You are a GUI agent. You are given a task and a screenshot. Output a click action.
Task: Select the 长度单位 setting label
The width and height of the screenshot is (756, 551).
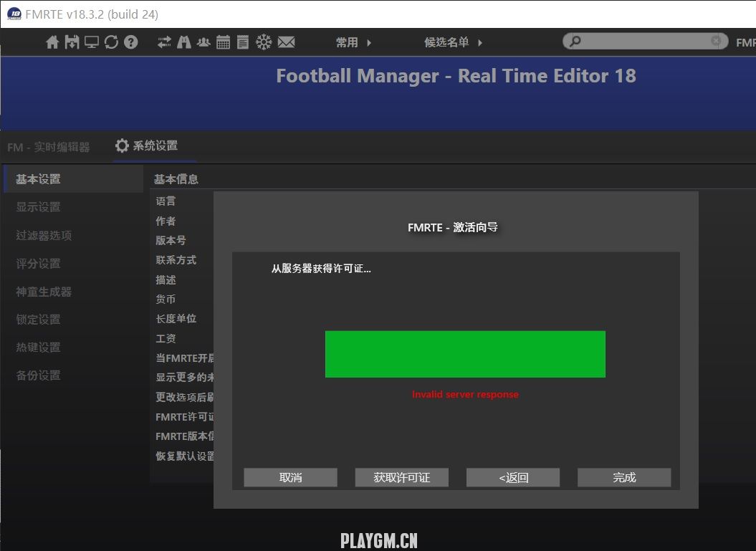tap(176, 319)
